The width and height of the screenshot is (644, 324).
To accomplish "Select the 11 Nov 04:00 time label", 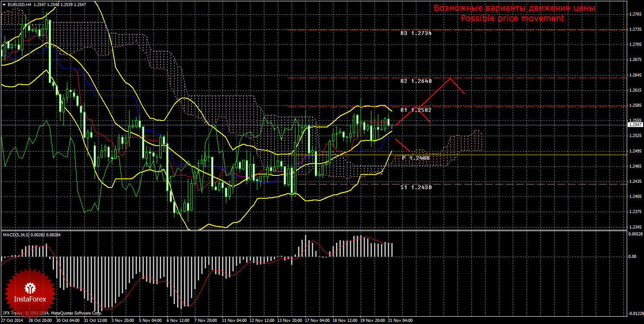I will click(234, 321).
